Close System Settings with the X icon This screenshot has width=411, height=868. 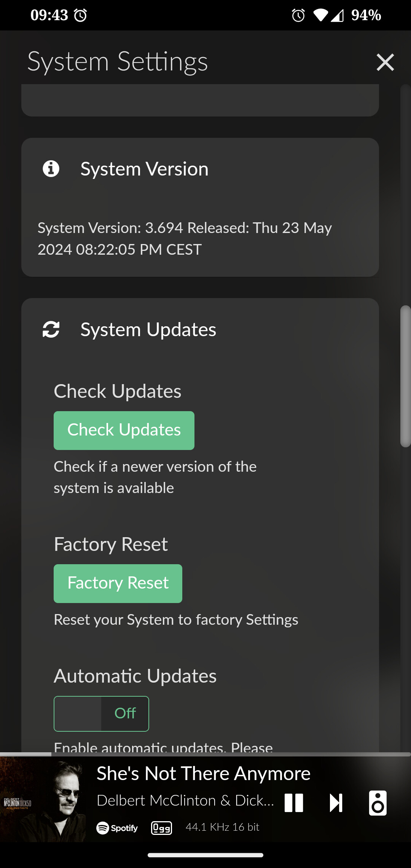coord(385,62)
